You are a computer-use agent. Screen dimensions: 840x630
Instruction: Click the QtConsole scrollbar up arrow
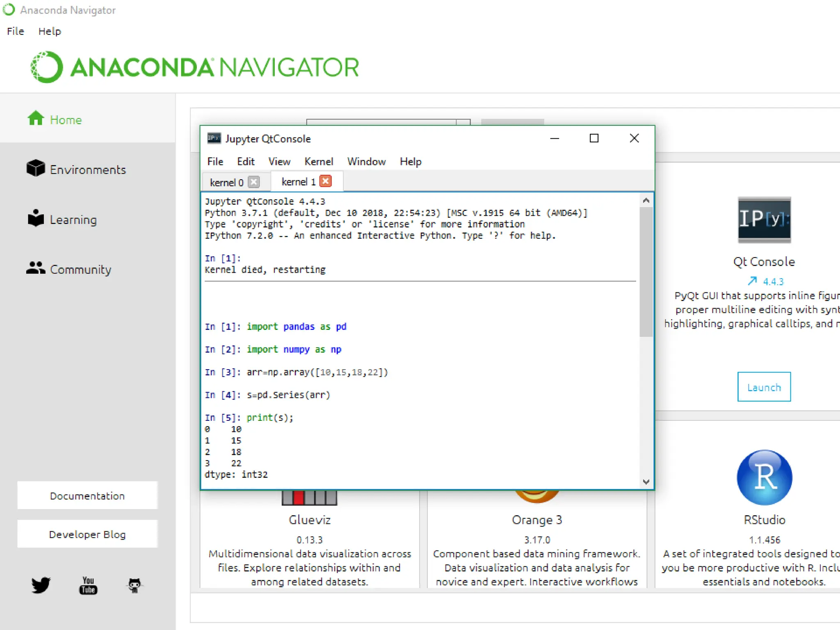pyautogui.click(x=646, y=200)
